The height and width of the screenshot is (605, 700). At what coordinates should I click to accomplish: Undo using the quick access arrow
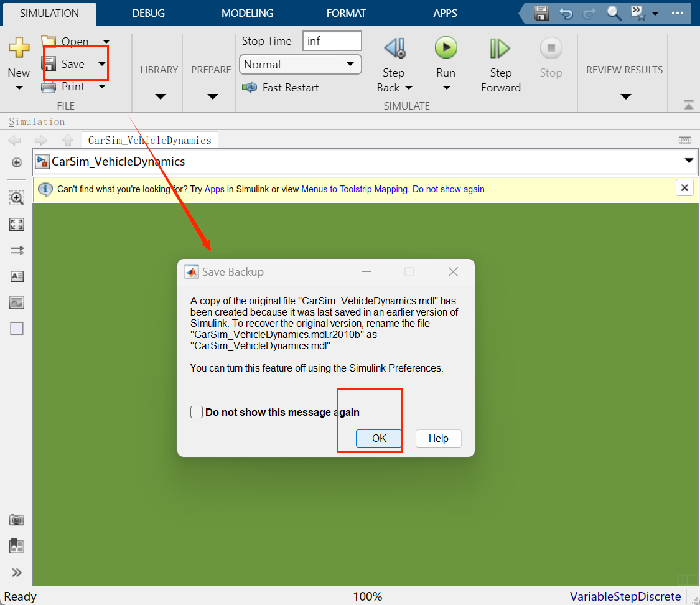566,14
